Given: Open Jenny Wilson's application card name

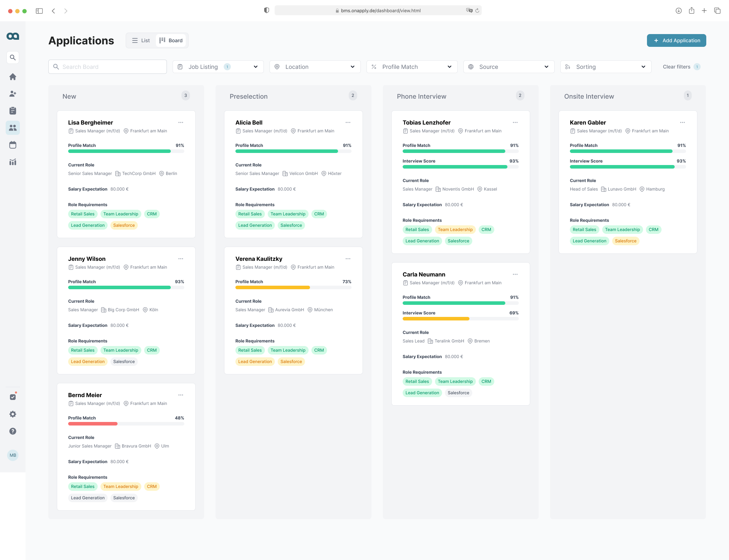Looking at the screenshot, I should click(x=87, y=259).
